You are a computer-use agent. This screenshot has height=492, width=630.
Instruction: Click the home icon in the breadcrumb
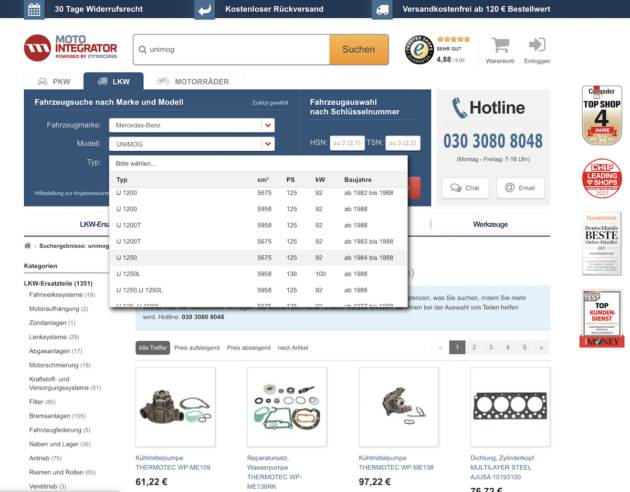(27, 244)
